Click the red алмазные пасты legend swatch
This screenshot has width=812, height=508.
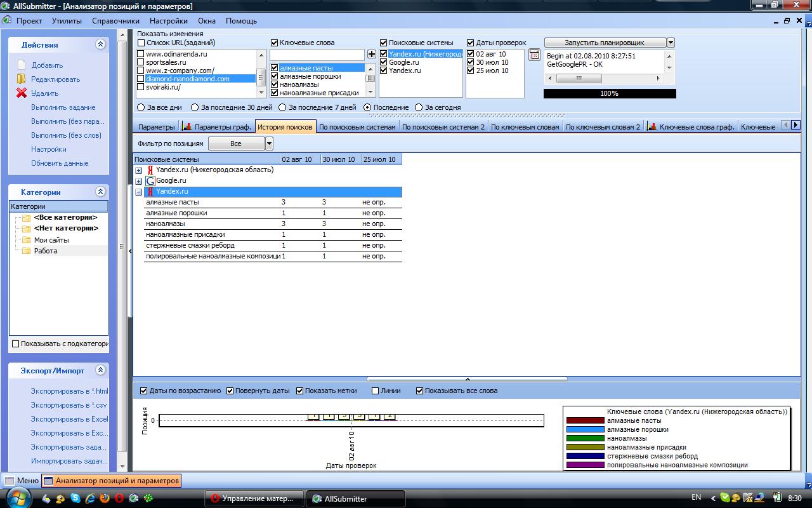point(585,420)
